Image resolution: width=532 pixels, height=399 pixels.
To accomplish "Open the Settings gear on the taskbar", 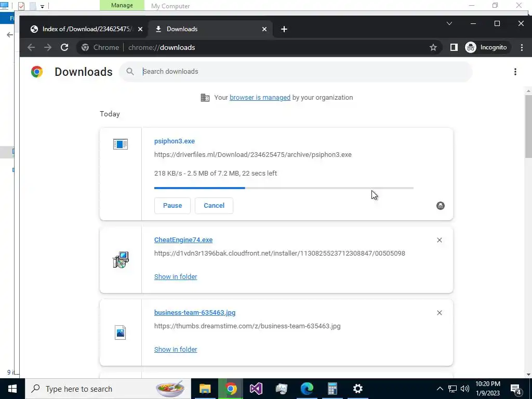I will pos(357,389).
